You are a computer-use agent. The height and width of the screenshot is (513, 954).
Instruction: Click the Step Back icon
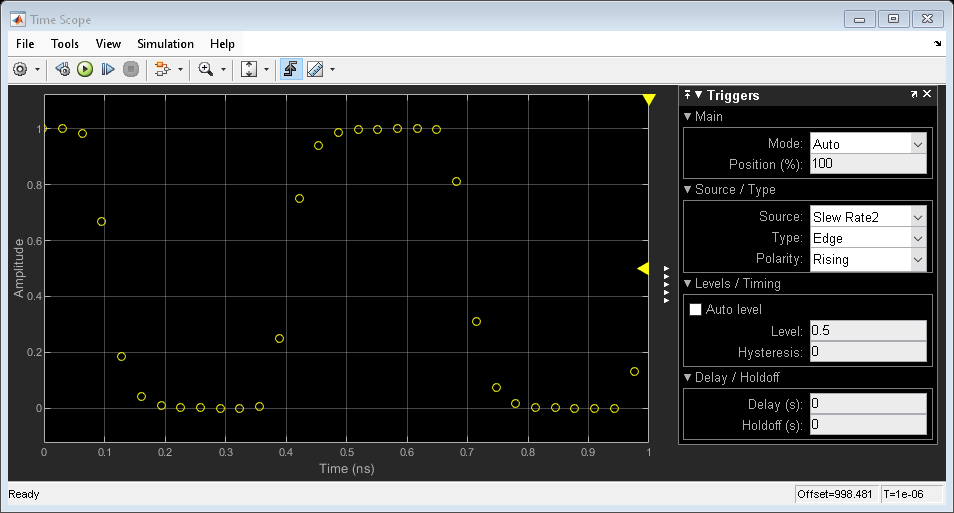[62, 69]
